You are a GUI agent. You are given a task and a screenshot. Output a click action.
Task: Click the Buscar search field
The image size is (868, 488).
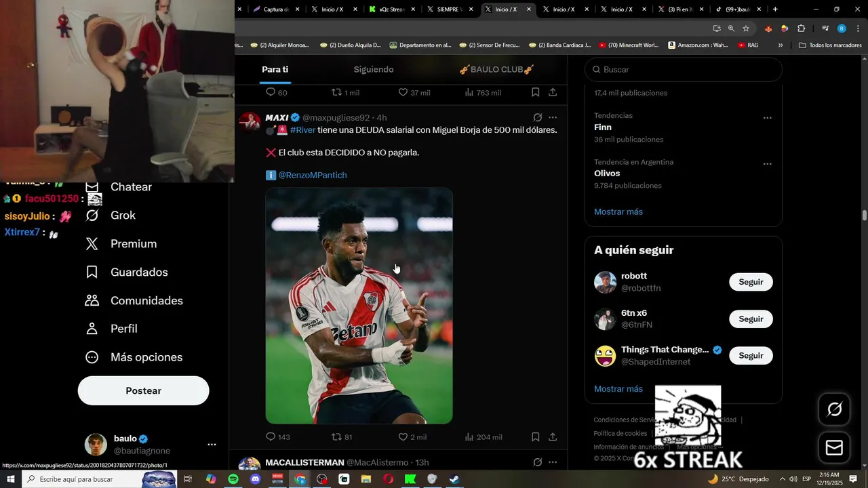(x=684, y=70)
